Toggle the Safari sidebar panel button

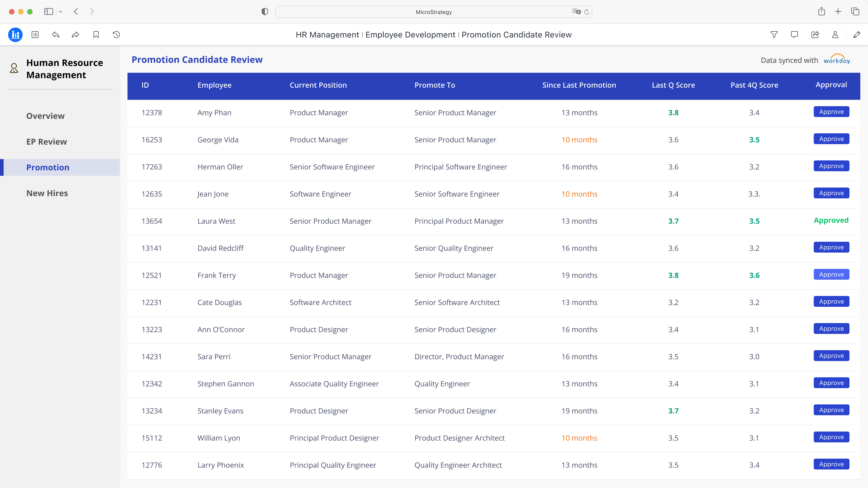coord(49,12)
